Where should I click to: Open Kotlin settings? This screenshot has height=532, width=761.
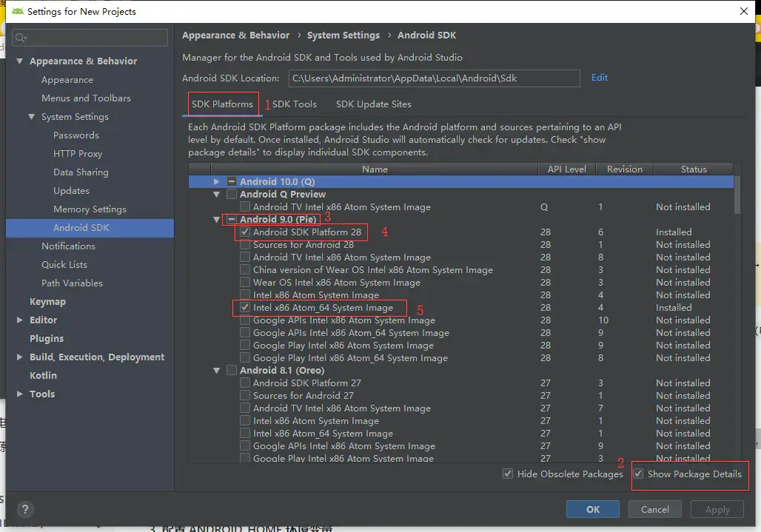43,375
